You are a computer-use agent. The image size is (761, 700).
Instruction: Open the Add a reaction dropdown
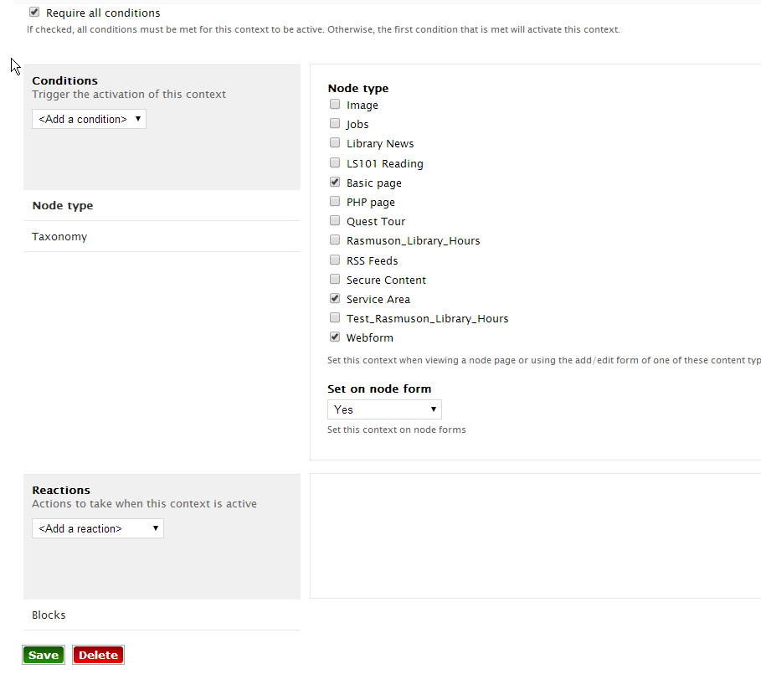click(98, 528)
